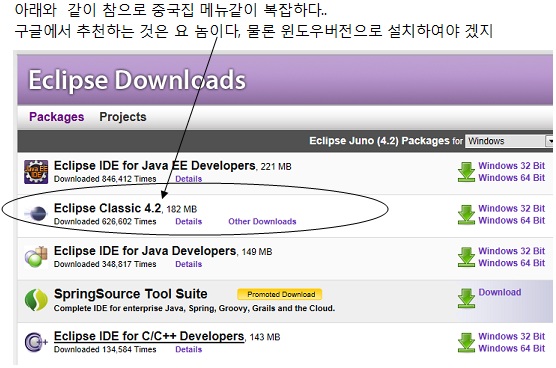Click the SpringSource Tool Suite leaf icon

click(36, 300)
